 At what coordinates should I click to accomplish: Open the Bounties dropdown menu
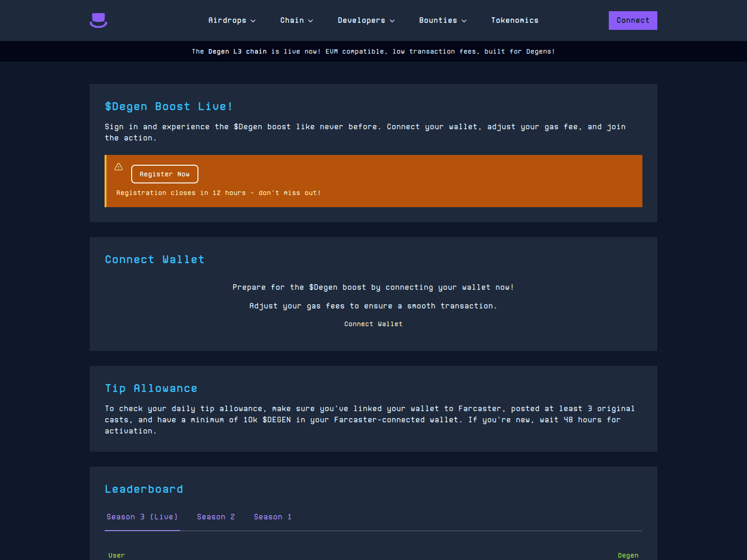pos(443,21)
